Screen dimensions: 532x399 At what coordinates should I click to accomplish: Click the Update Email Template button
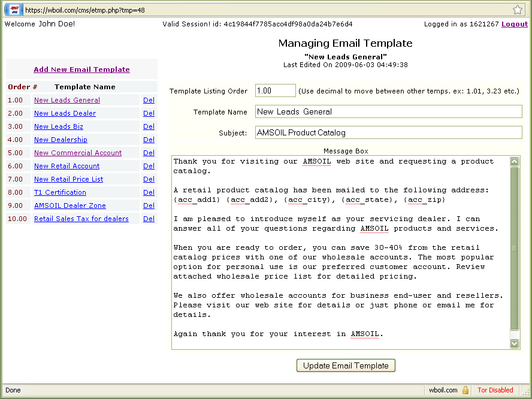pos(346,365)
